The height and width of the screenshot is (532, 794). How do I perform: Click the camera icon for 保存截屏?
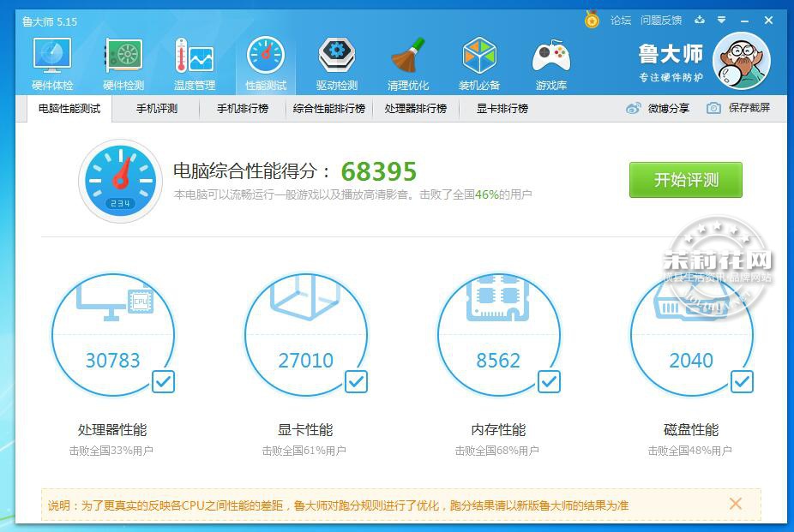(713, 108)
